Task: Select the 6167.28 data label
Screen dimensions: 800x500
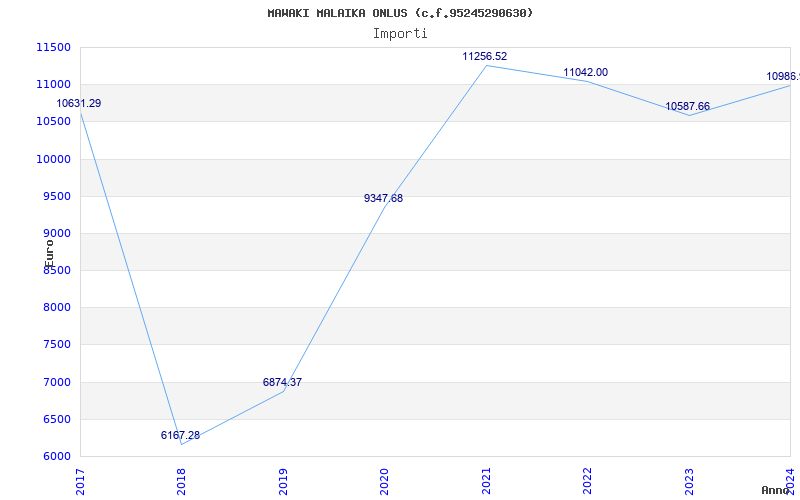Action: [x=180, y=435]
